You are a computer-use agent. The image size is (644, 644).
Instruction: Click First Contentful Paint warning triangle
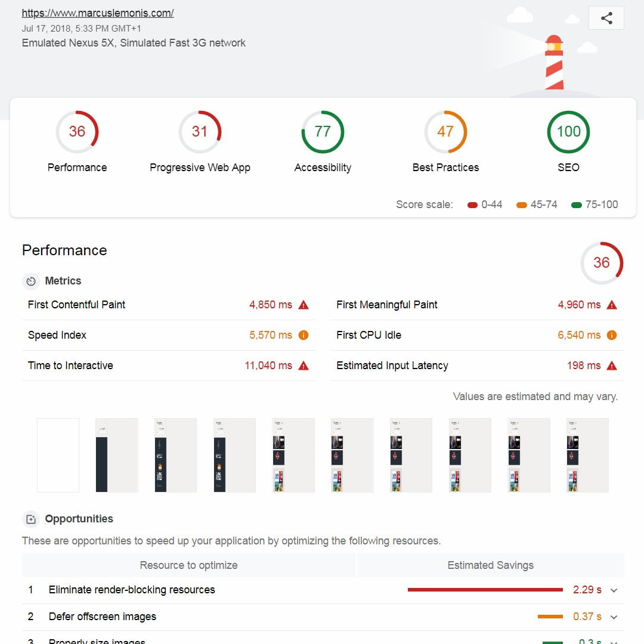304,305
